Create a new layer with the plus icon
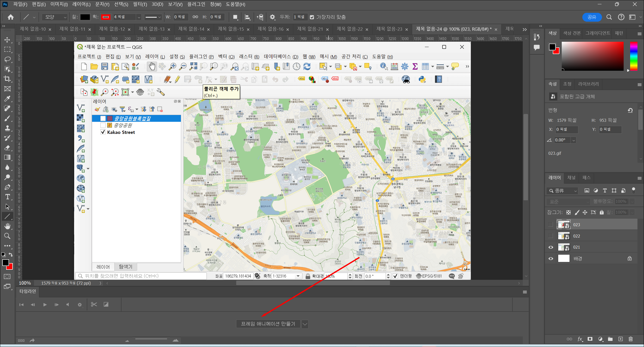The image size is (644, 347). [x=621, y=339]
